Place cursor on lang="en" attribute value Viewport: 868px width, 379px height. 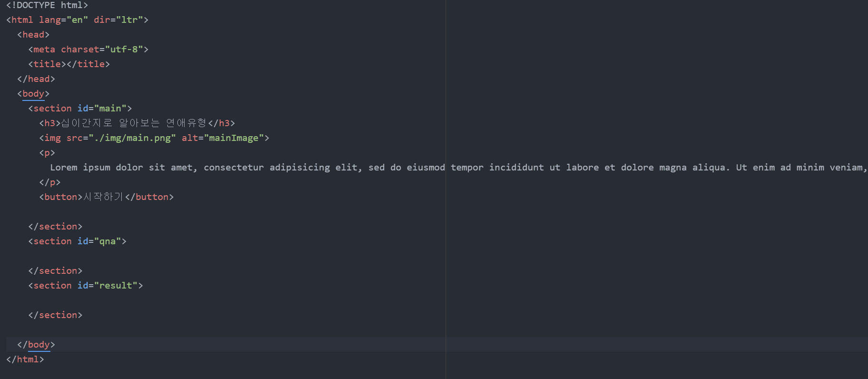77,20
